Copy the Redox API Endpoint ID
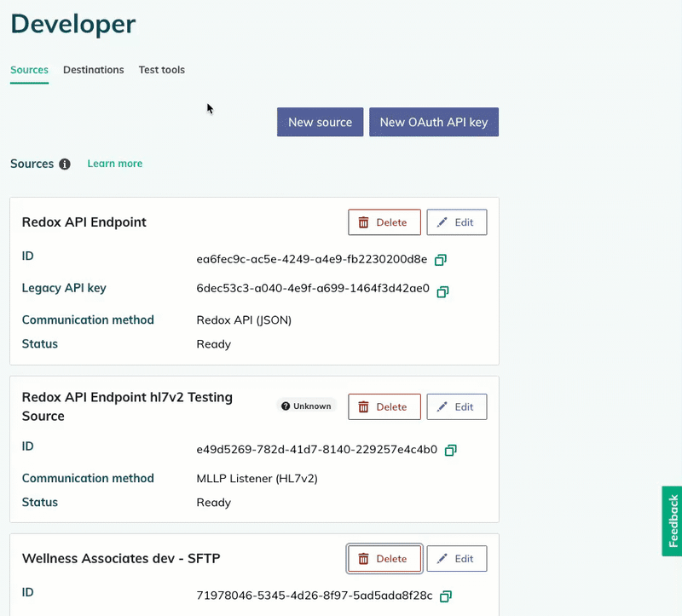Viewport: 682px width, 616px height. coord(441,260)
